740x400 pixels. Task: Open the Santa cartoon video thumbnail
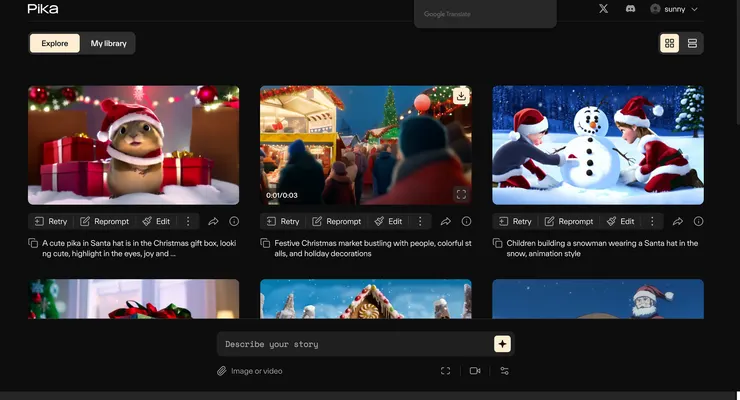point(598,299)
